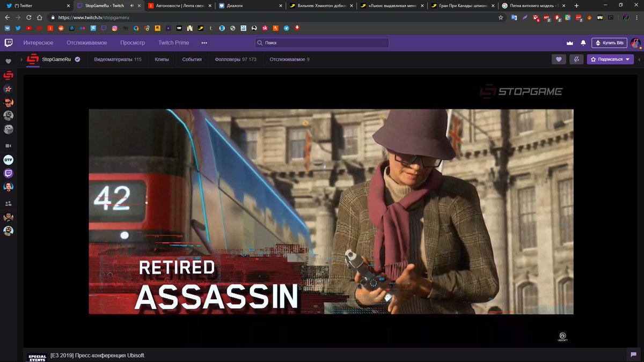The height and width of the screenshot is (362, 644).
Task: Click the Twitch logo in the top navigation
Action: point(9,42)
